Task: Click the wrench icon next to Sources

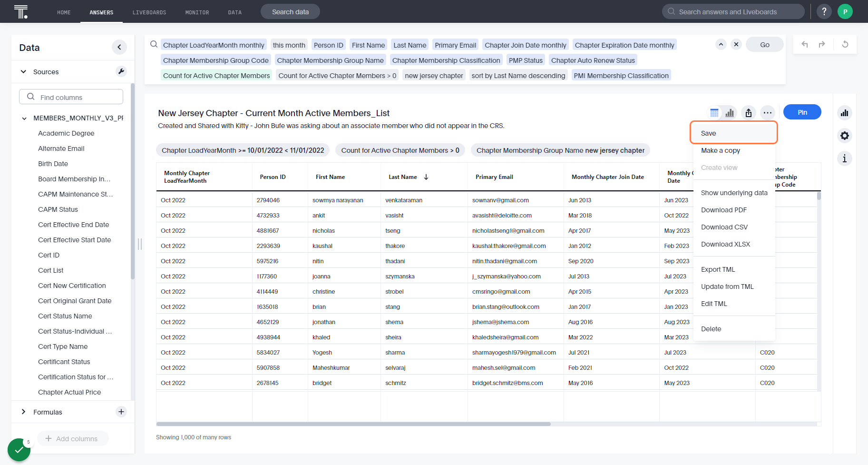Action: point(121,71)
